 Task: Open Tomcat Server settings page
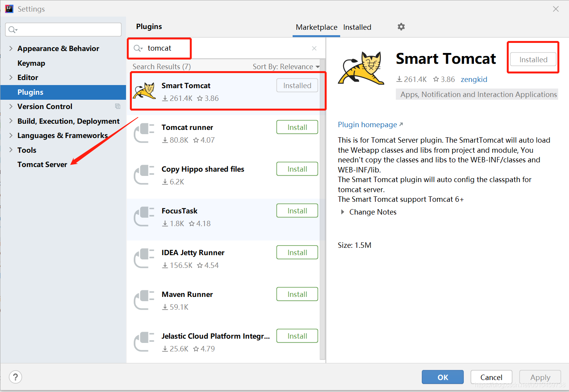[x=42, y=164]
